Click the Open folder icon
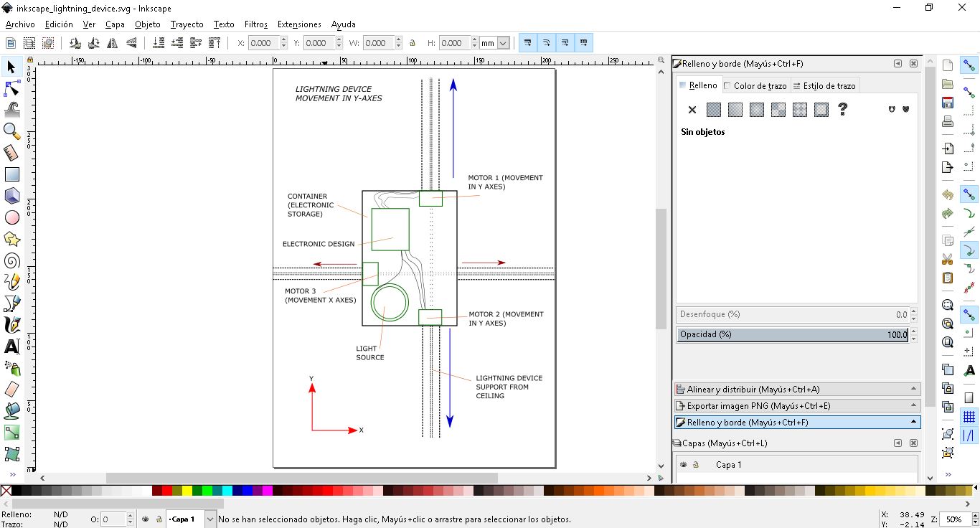This screenshot has height=528, width=980. click(948, 84)
